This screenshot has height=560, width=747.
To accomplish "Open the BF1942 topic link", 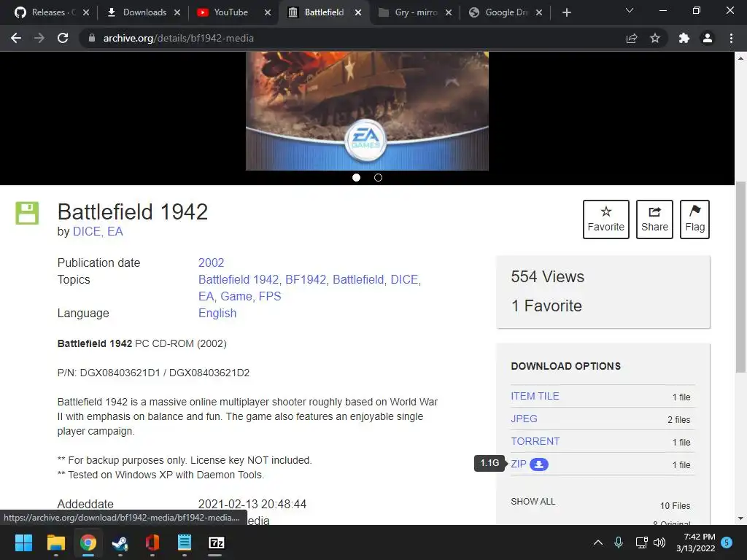I will (307, 279).
